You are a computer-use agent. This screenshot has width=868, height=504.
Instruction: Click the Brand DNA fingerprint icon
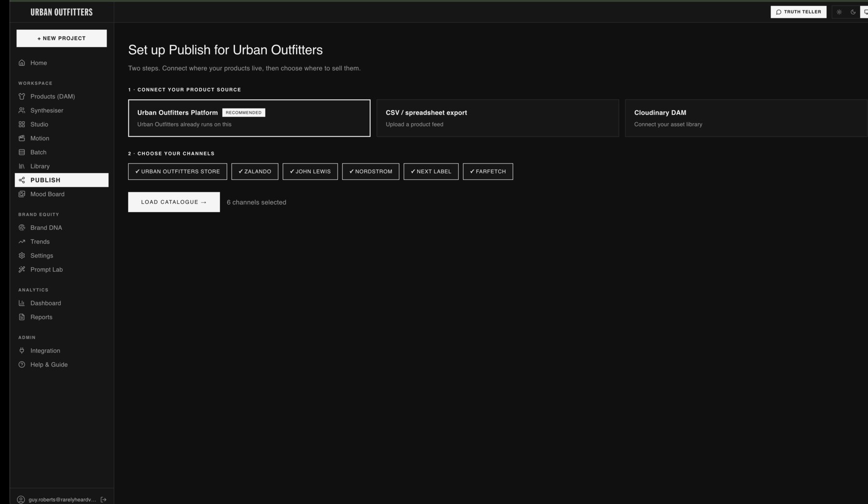point(22,228)
